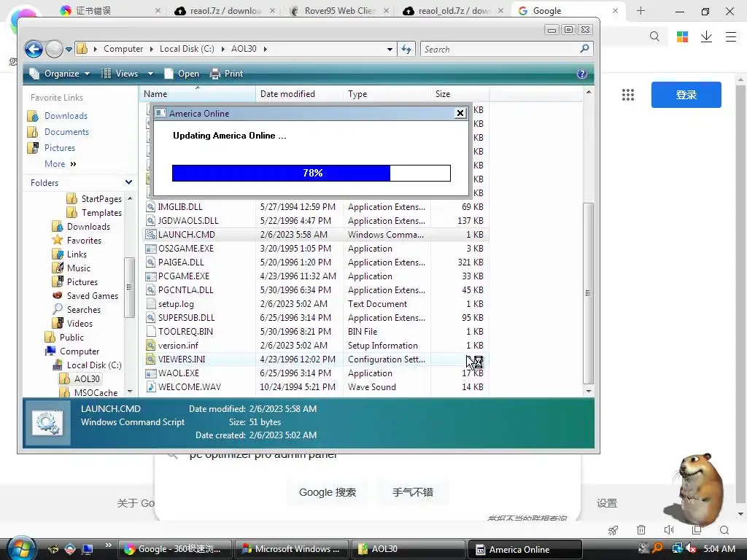Open a new browser tab
This screenshot has width=747, height=560.
640,10
